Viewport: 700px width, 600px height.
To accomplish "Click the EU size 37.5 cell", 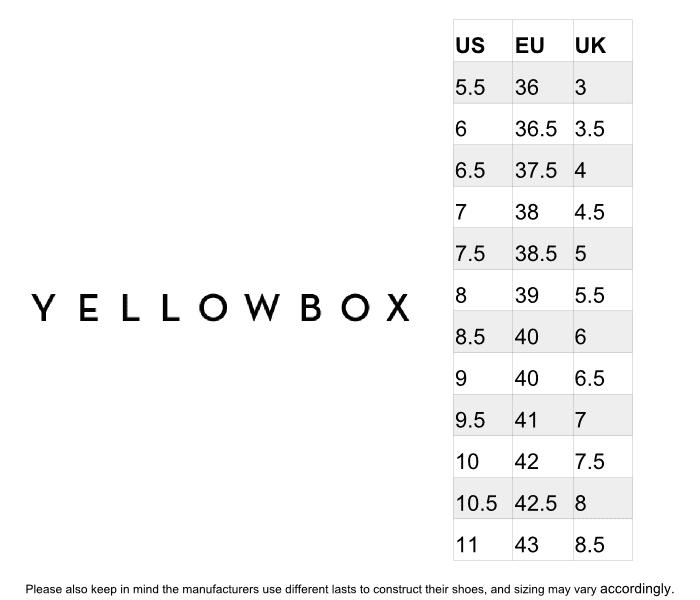I will pyautogui.click(x=543, y=166).
